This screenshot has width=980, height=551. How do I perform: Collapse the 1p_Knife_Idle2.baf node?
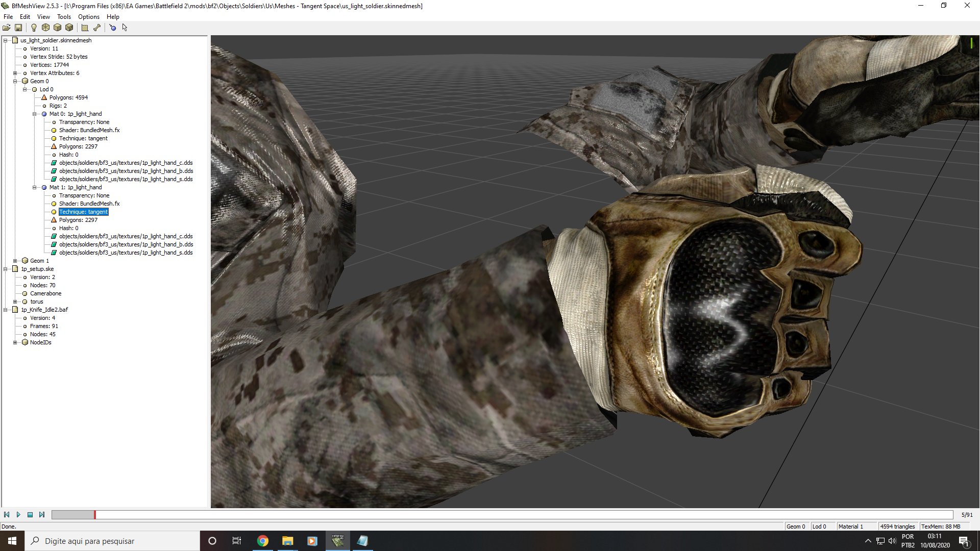6,310
